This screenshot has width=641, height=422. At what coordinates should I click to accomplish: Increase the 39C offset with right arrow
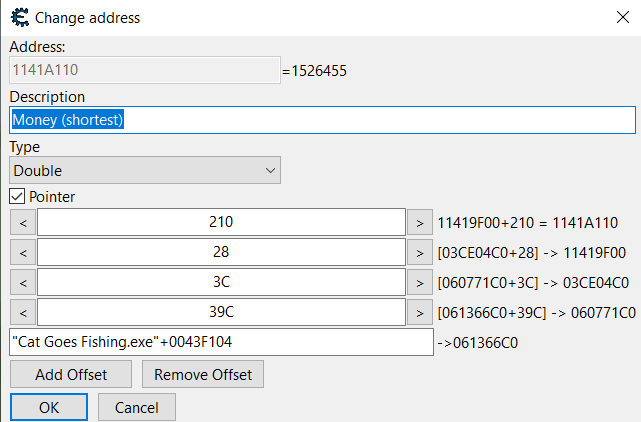point(420,312)
